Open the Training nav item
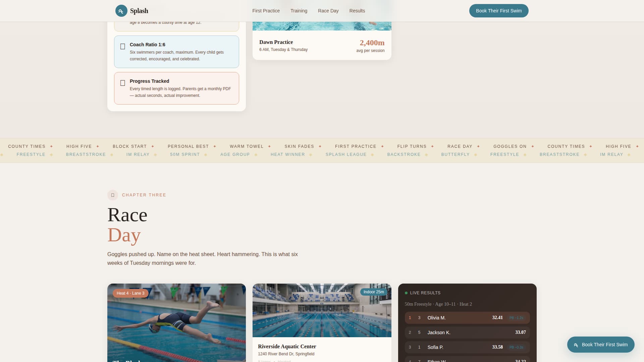 [x=299, y=11]
